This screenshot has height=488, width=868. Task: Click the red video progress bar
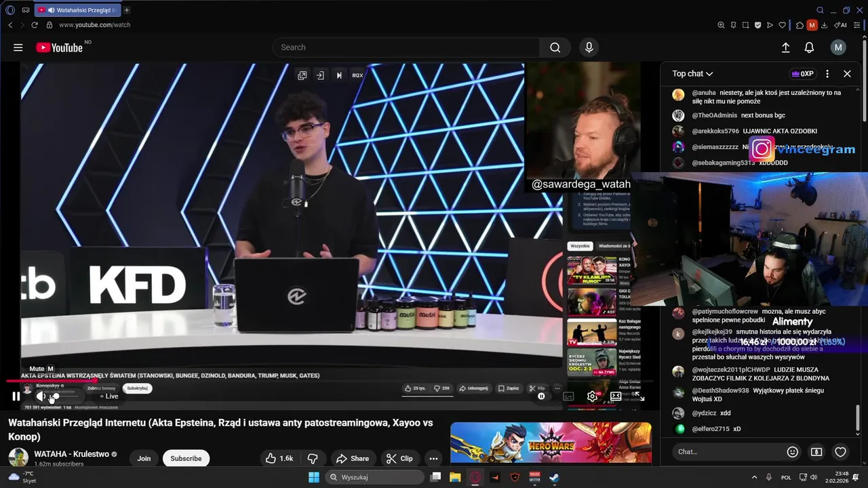click(51, 382)
